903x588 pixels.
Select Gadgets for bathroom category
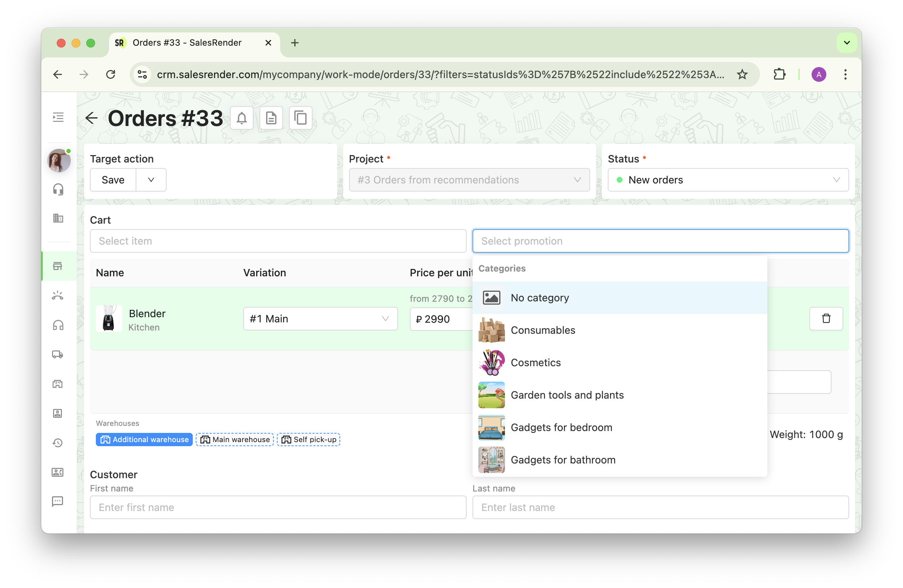click(x=620, y=460)
